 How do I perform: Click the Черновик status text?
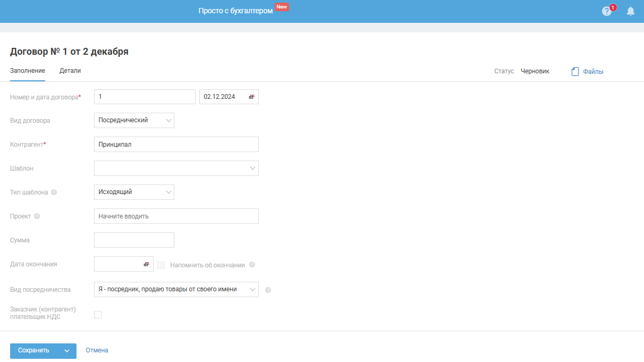pyautogui.click(x=535, y=71)
